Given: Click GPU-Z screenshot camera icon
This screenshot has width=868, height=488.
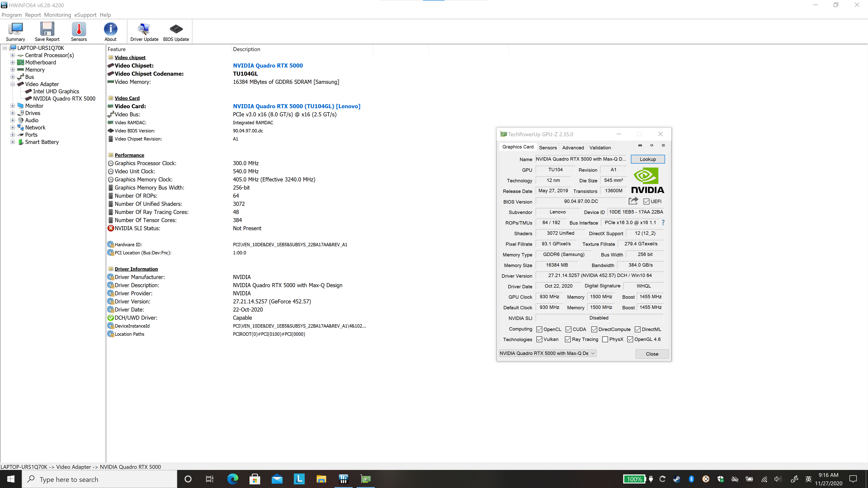Looking at the screenshot, I should click(640, 145).
